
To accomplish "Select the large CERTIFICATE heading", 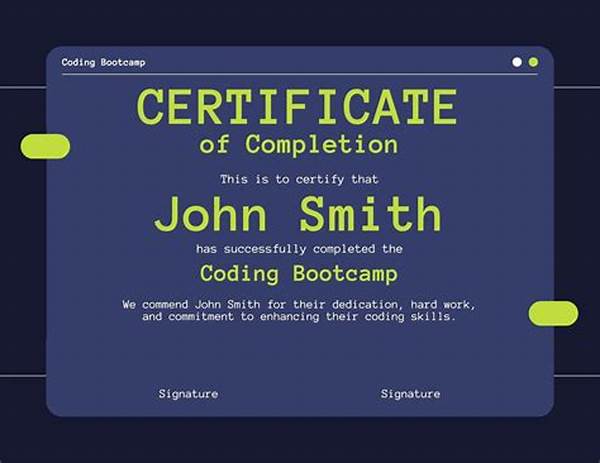I will [x=297, y=107].
